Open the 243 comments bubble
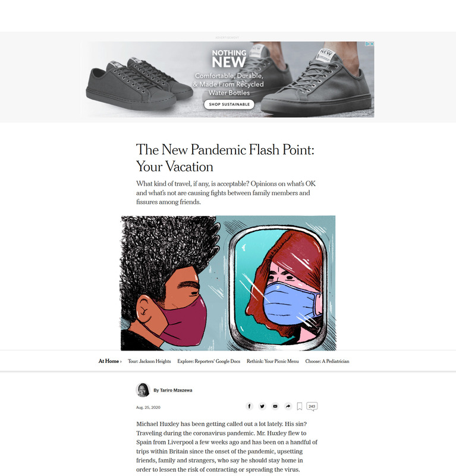Image resolution: width=456 pixels, height=476 pixels. (x=312, y=406)
